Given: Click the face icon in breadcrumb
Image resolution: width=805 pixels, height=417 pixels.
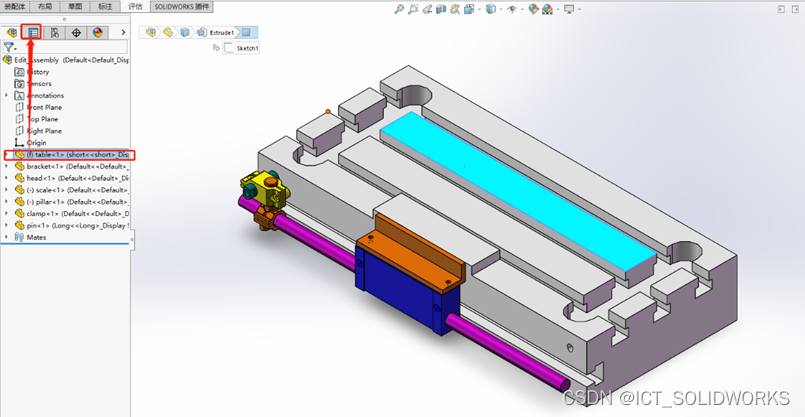Looking at the screenshot, I should coord(246,32).
